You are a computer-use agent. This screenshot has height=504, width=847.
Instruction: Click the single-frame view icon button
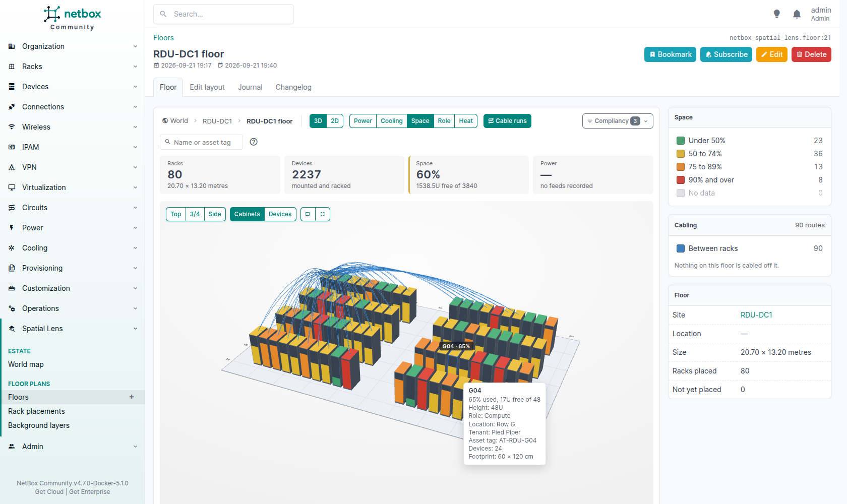pyautogui.click(x=308, y=214)
